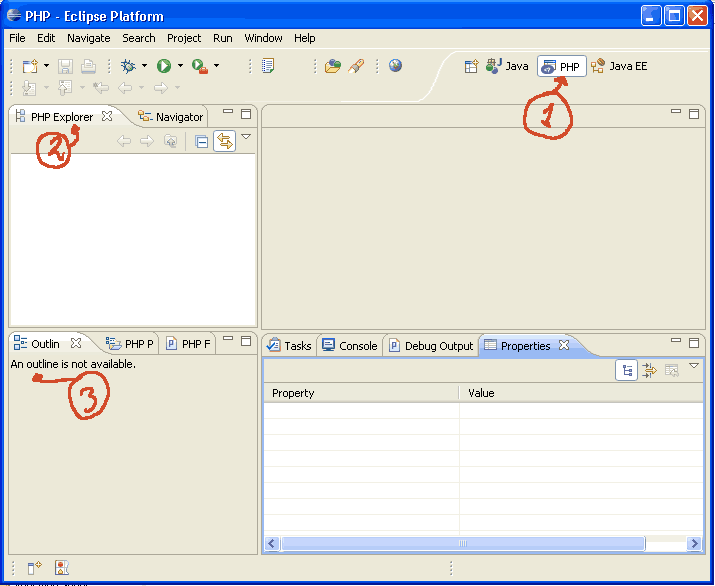Close the Outline tab
The height and width of the screenshot is (586, 715).
(x=76, y=343)
